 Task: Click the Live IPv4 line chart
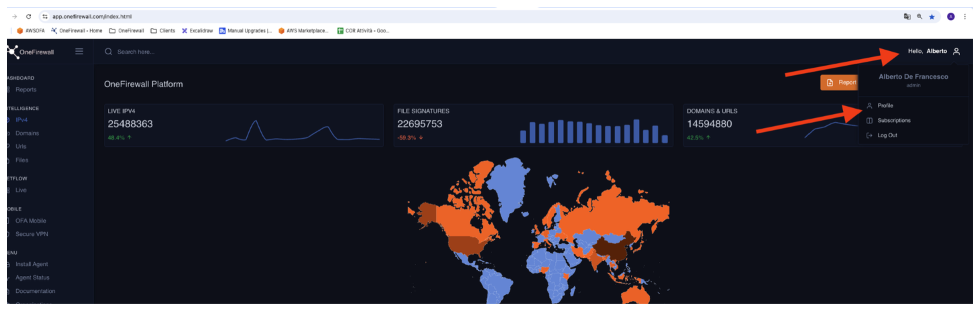(x=302, y=131)
